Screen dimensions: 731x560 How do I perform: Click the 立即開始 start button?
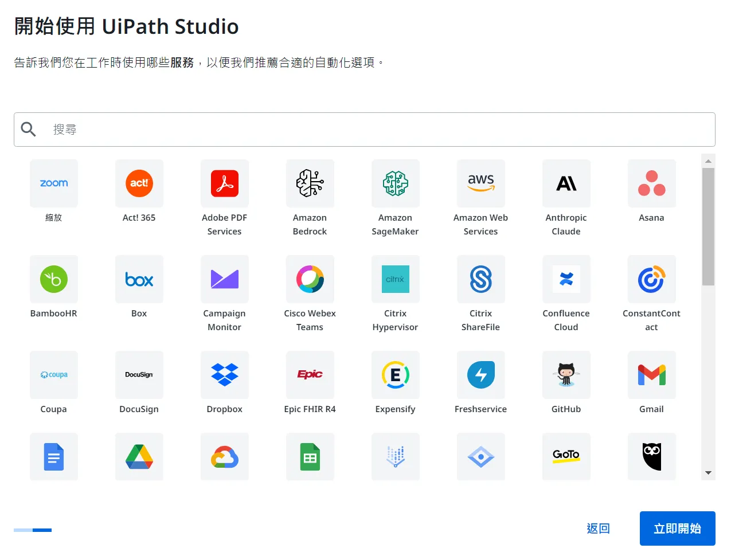(x=678, y=528)
